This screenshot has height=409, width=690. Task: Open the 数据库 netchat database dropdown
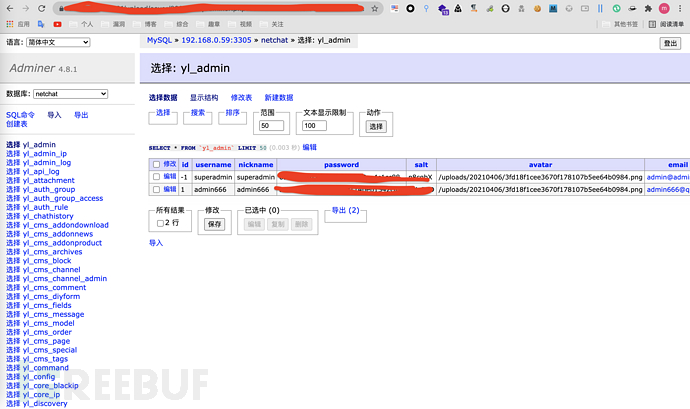70,94
